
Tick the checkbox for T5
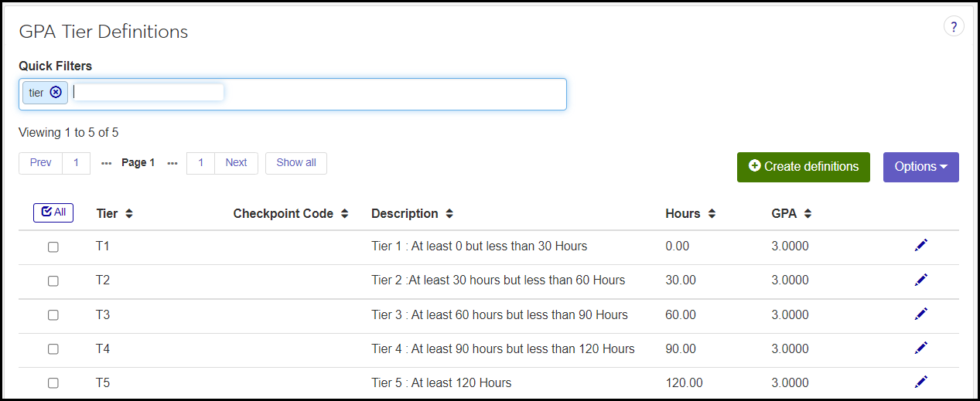(x=53, y=383)
